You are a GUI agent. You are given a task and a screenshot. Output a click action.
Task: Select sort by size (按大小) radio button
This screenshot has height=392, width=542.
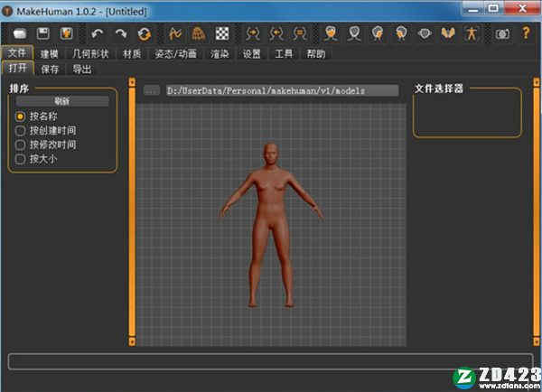tap(20, 159)
